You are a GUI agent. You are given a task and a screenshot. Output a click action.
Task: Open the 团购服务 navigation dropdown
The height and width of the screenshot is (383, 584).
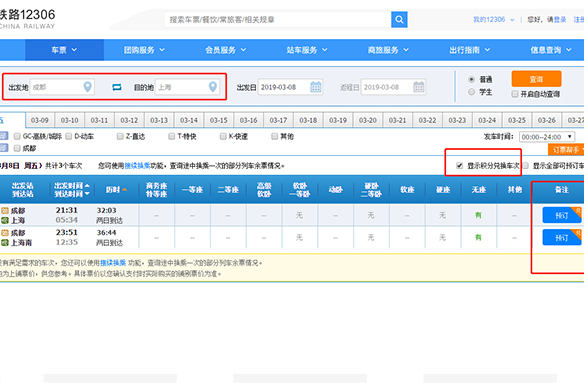click(x=144, y=50)
